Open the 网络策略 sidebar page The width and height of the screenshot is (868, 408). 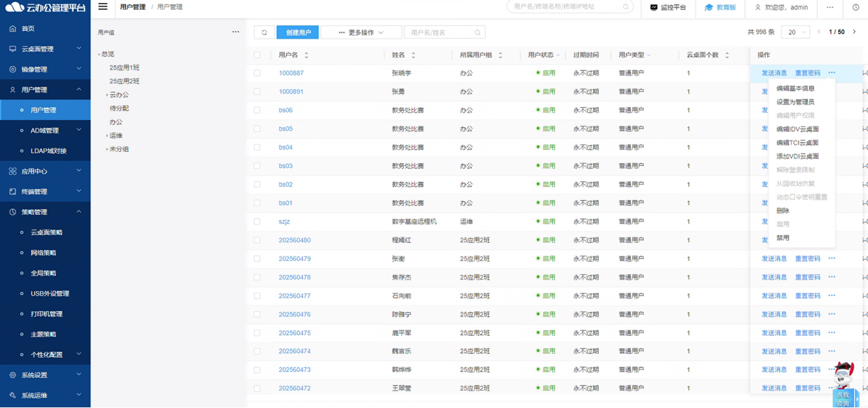tap(43, 252)
